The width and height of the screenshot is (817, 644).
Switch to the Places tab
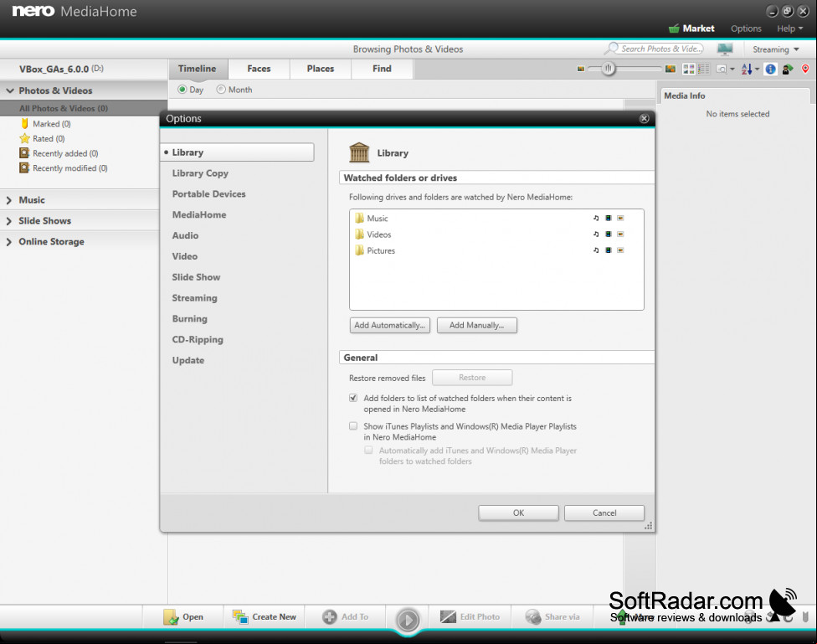coord(321,69)
